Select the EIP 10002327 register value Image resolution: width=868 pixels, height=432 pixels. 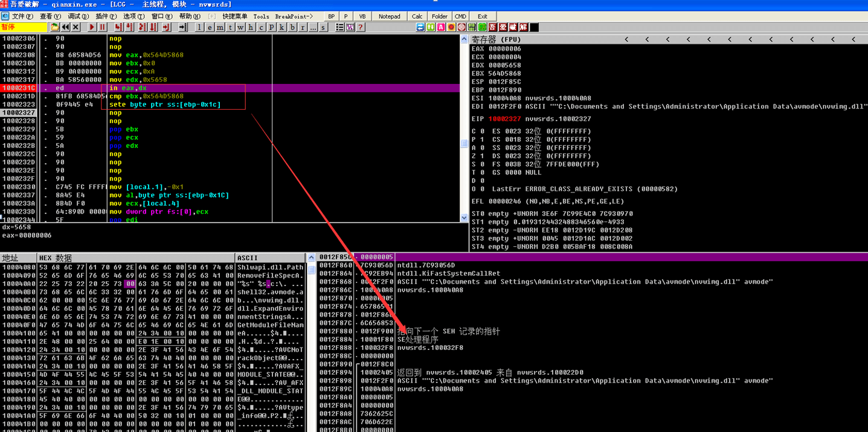pos(504,119)
